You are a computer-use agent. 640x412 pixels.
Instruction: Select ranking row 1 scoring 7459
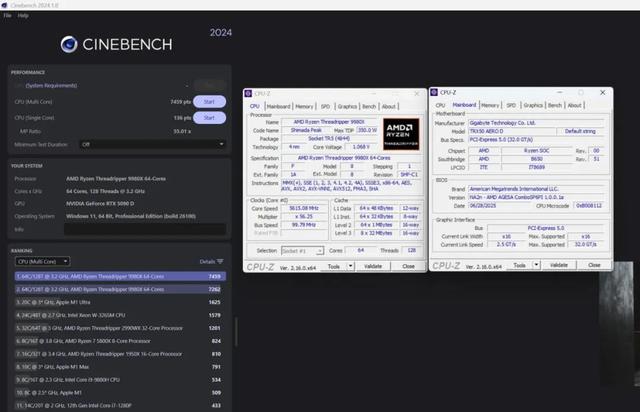[x=120, y=276]
